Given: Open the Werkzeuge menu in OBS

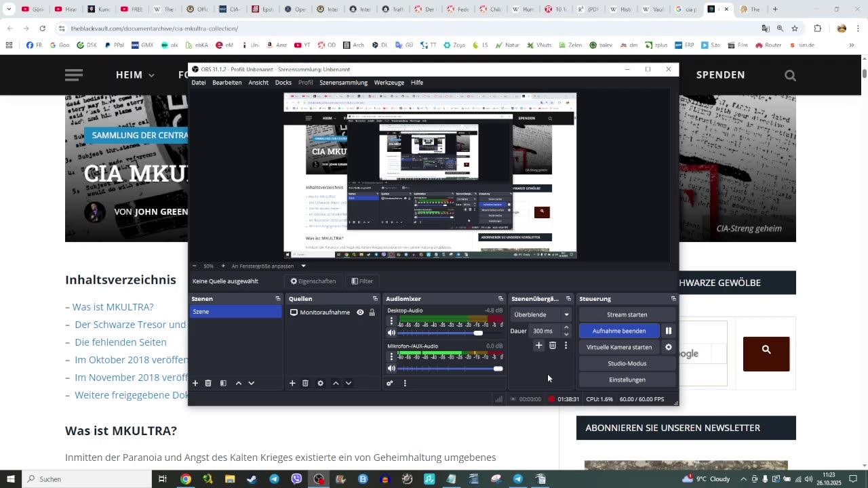Looking at the screenshot, I should click(x=389, y=83).
